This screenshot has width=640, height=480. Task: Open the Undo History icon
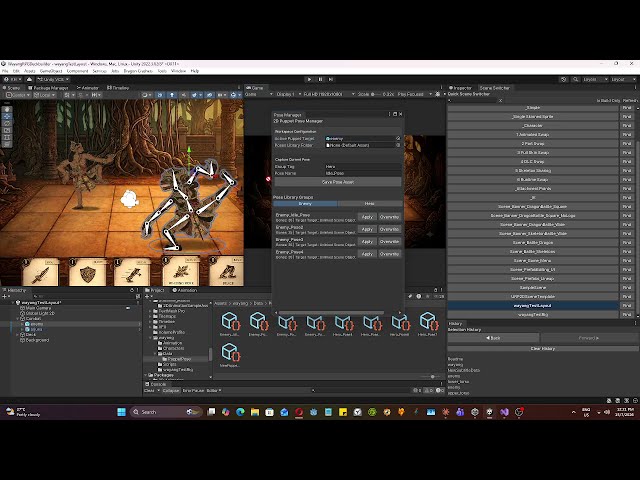564,79
